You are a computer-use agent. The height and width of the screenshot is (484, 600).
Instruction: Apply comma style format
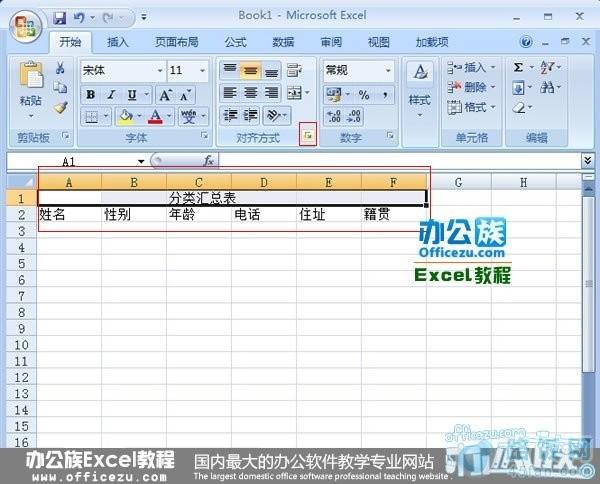pyautogui.click(x=385, y=95)
